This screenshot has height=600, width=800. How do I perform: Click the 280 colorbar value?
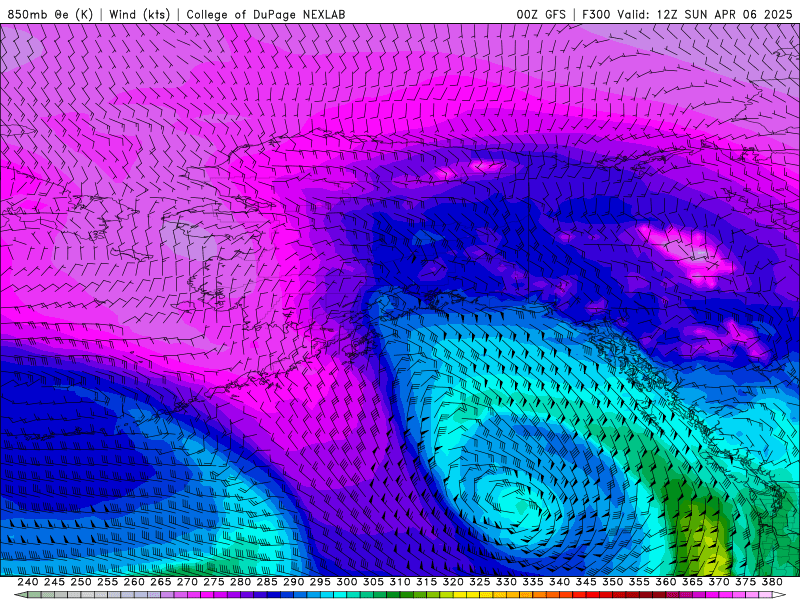(240, 582)
